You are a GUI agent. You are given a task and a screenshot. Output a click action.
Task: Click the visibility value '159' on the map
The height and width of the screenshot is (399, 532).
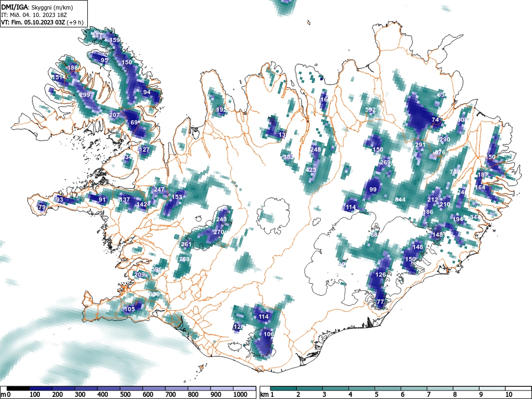point(115,40)
